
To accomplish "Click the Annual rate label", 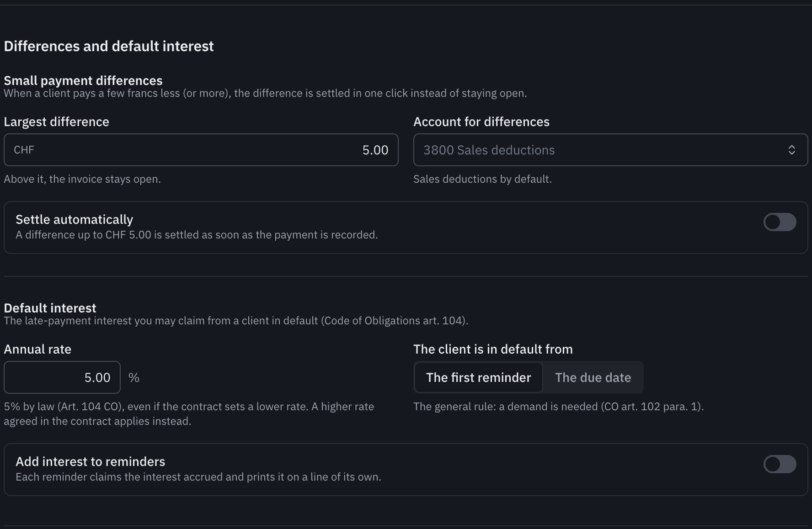I will click(37, 349).
